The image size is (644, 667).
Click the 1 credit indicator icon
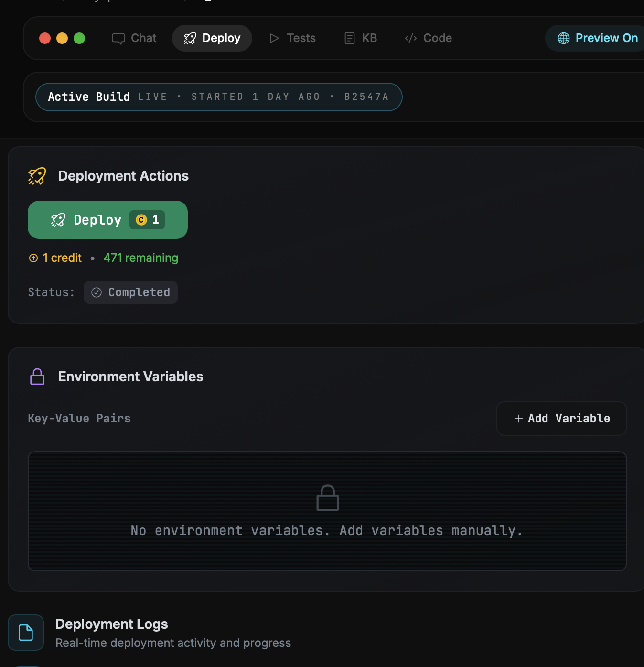33,258
